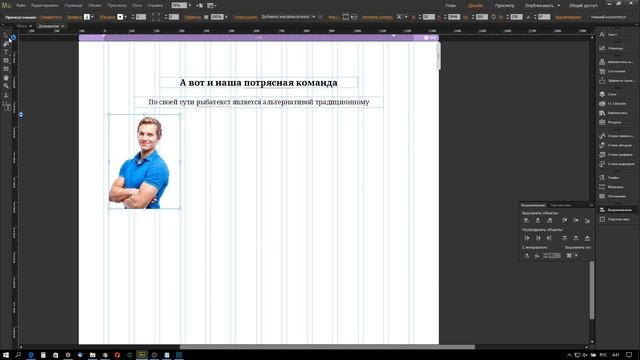640x360 pixels.
Task: Click the fill color swatch
Action: 87,17
